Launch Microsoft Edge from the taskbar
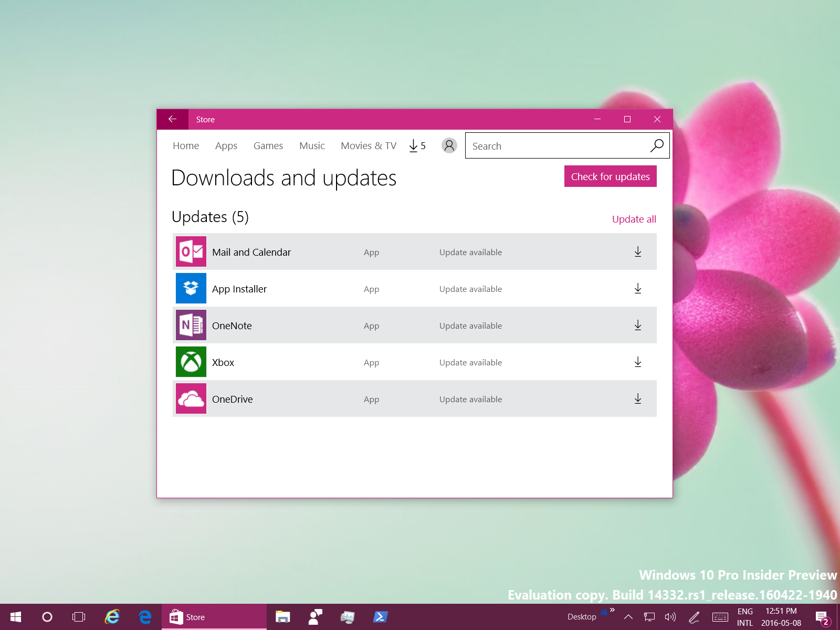The image size is (840, 630). click(145, 617)
